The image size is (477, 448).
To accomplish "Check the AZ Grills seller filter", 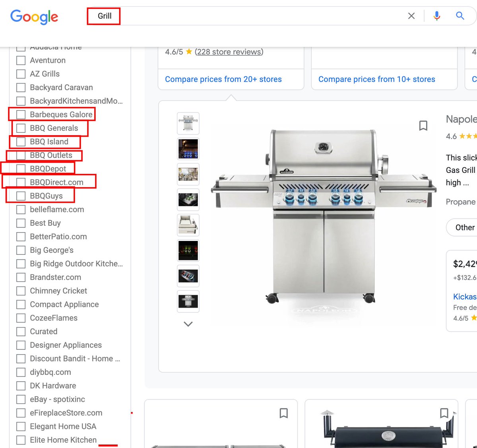I will click(x=21, y=74).
